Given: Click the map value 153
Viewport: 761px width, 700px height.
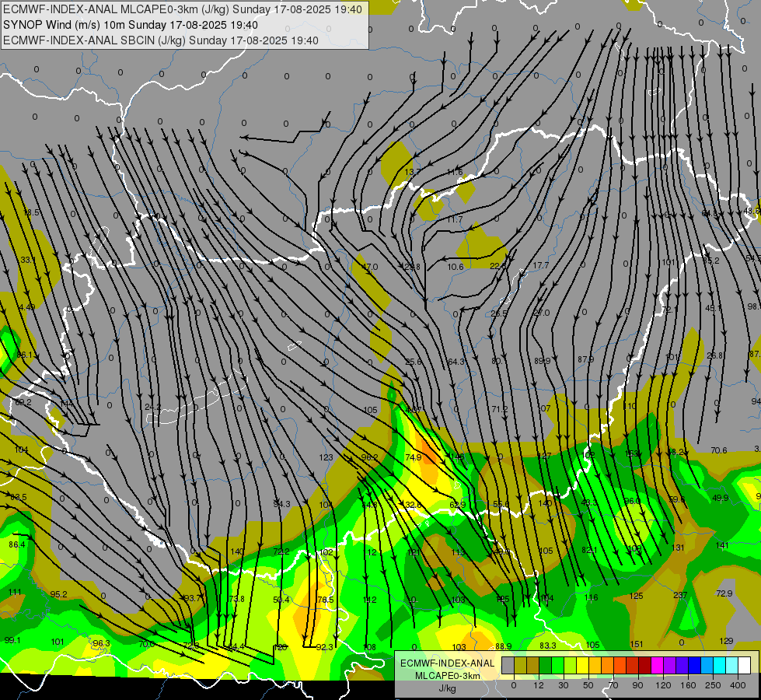Looking at the screenshot, I should click(631, 453).
